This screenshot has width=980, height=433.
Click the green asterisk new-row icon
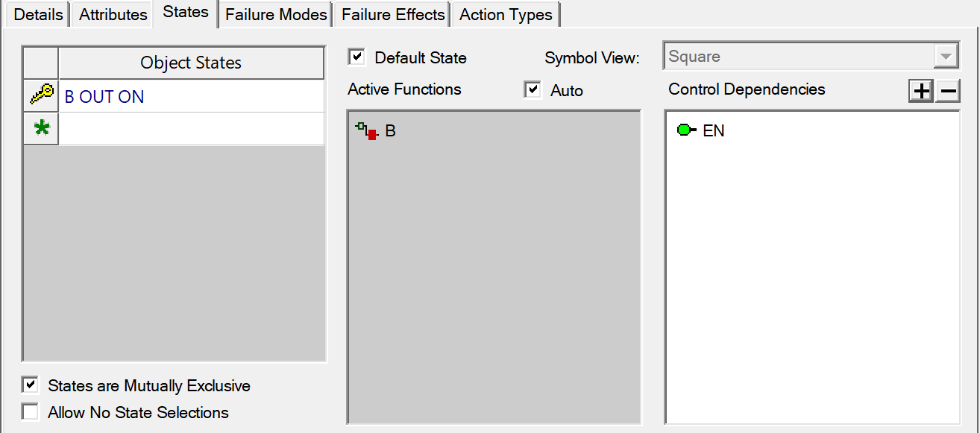(42, 129)
